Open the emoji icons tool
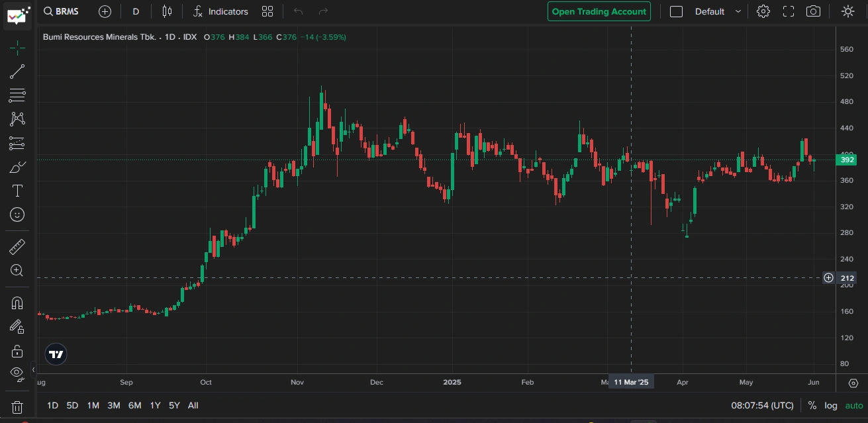868x423 pixels. [x=17, y=214]
